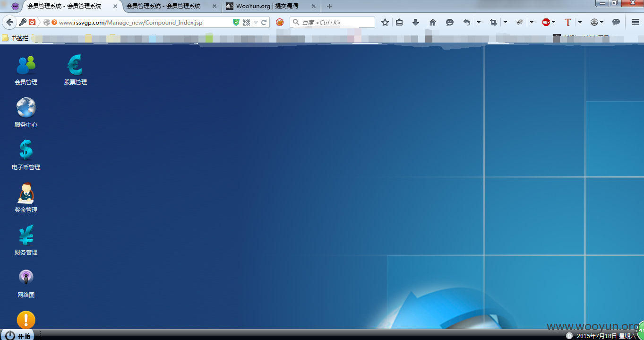Screen dimensions: 644x340
Task: Click the purple browser logo icon
Action: point(15,6)
